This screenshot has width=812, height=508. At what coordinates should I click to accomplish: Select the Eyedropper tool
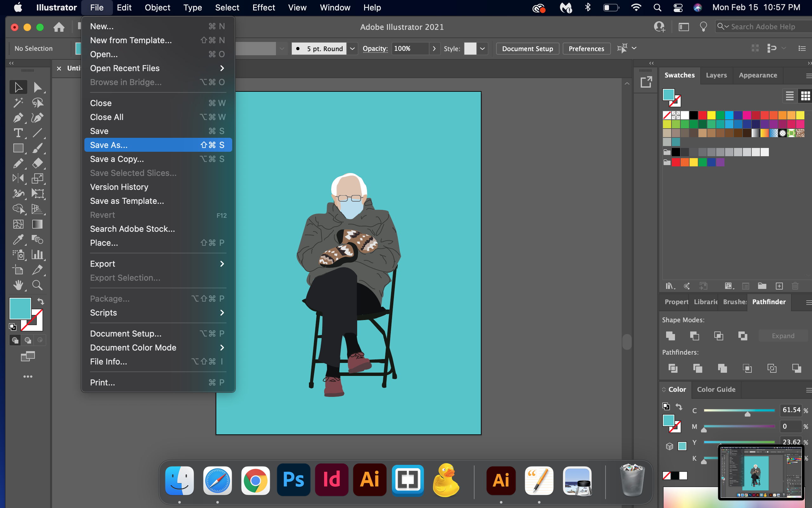point(18,239)
